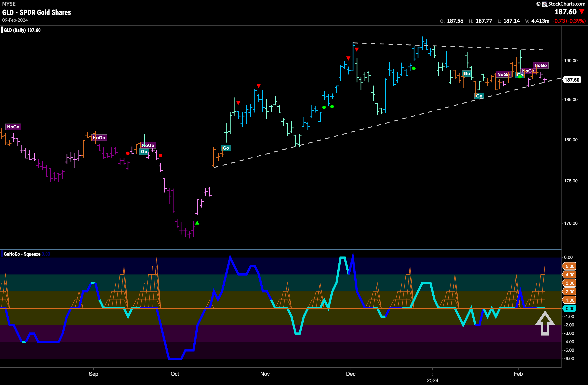The image size is (588, 385).
Task: Click the 09-Feb-2024 date label
Action: click(15, 20)
